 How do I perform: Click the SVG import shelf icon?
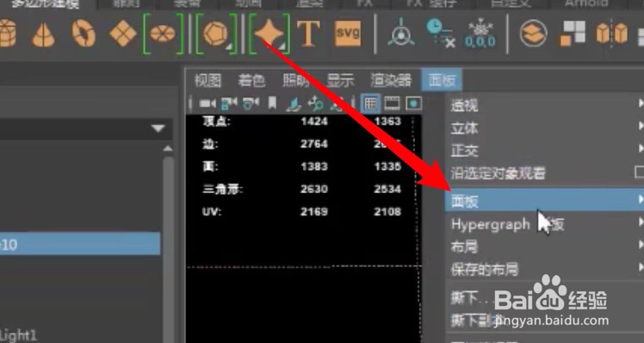348,34
